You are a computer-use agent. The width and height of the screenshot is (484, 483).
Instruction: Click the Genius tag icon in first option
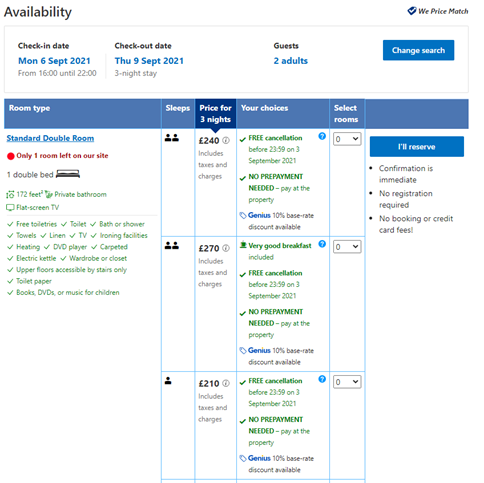tap(243, 216)
